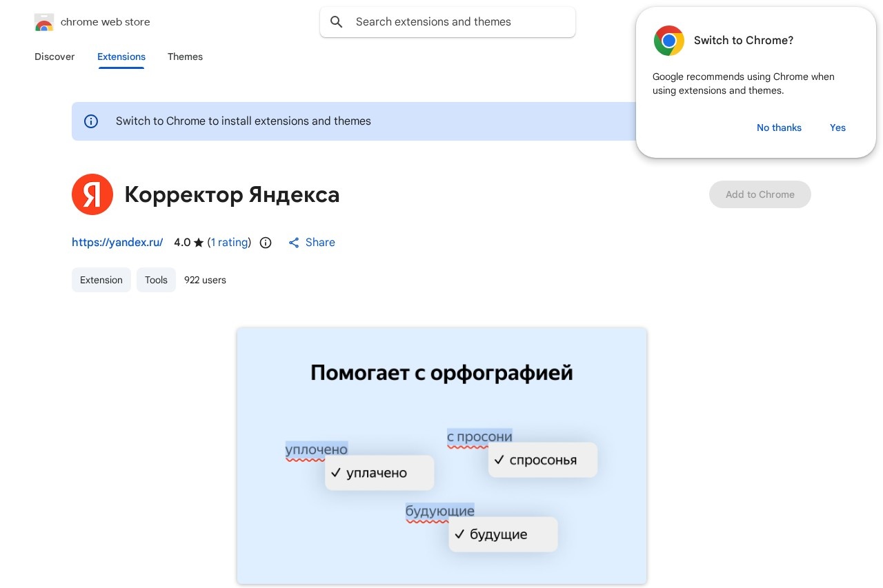The height and width of the screenshot is (588, 883).
Task: Confirm switching to Chrome with Yes
Action: coord(837,128)
